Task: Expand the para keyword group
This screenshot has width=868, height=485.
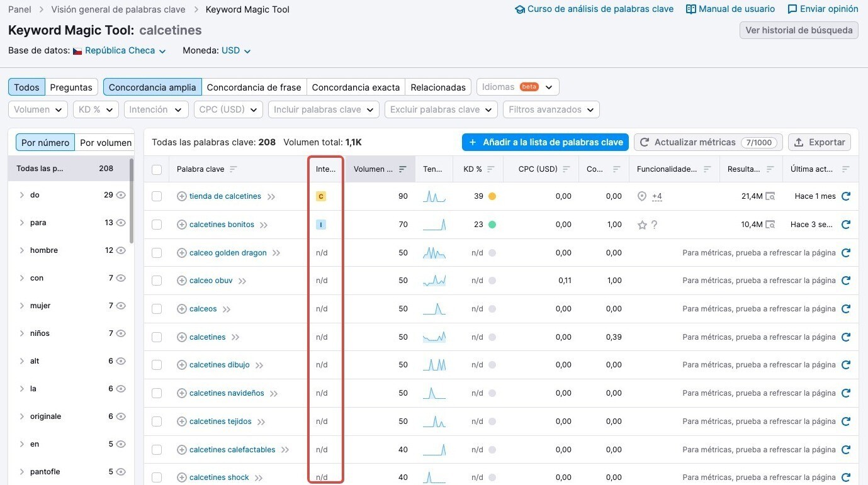Action: tap(22, 223)
